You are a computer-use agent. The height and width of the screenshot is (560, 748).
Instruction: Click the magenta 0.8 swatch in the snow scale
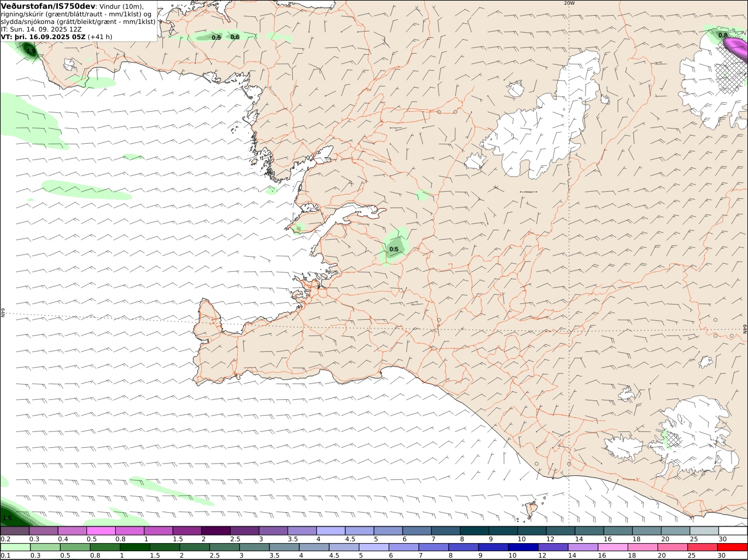pyautogui.click(x=130, y=530)
